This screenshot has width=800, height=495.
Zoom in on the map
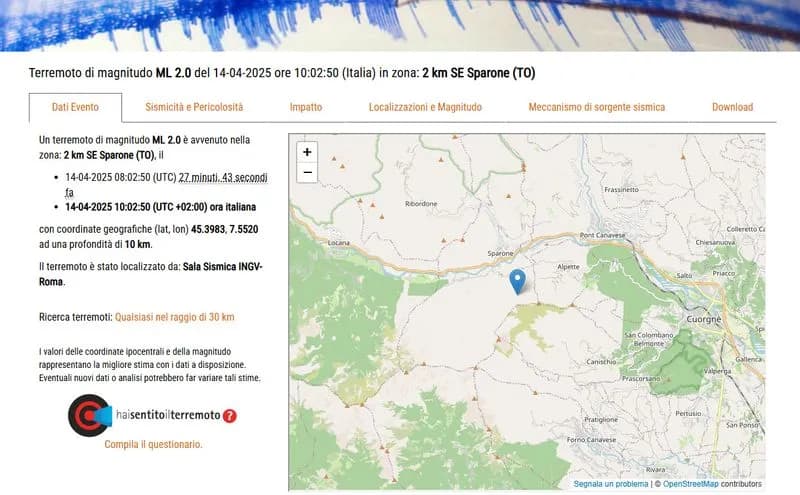coord(307,152)
